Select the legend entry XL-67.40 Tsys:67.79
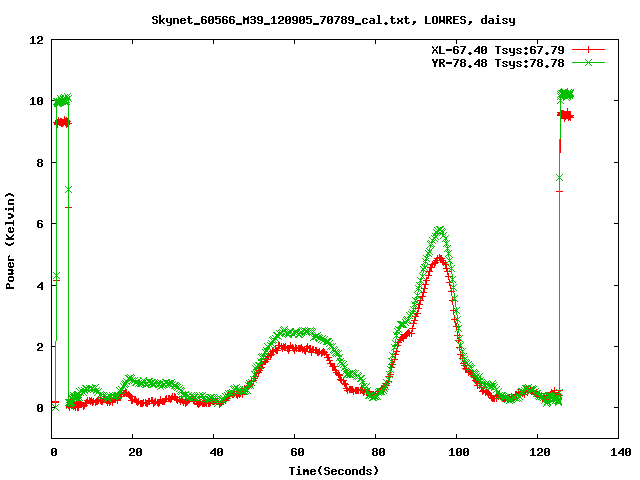 498,50
